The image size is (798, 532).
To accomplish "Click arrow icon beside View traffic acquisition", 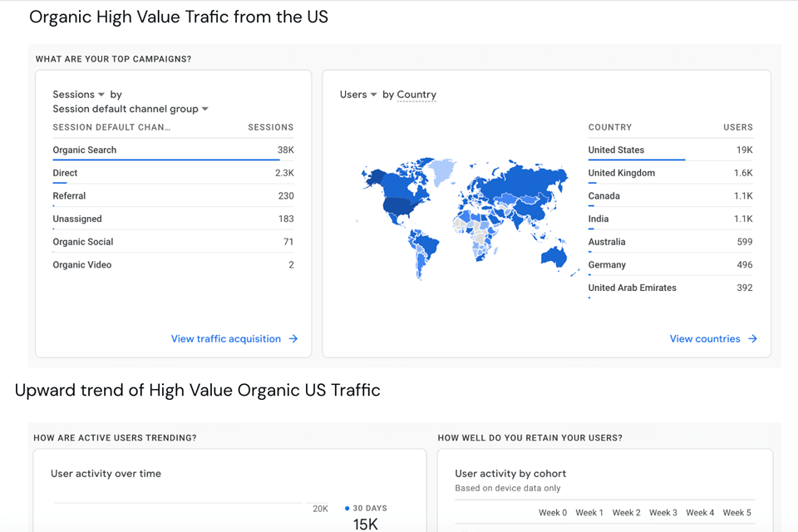I will tap(293, 339).
